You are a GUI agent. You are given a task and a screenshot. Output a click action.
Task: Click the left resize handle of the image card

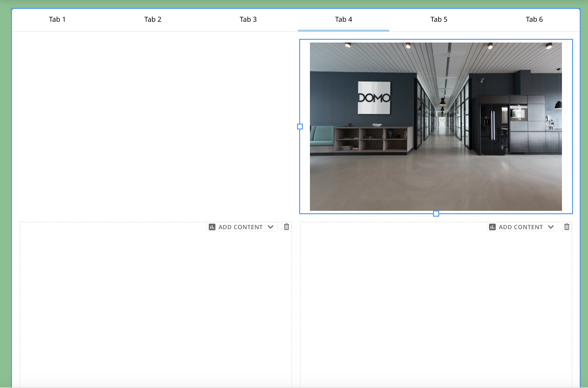click(300, 126)
